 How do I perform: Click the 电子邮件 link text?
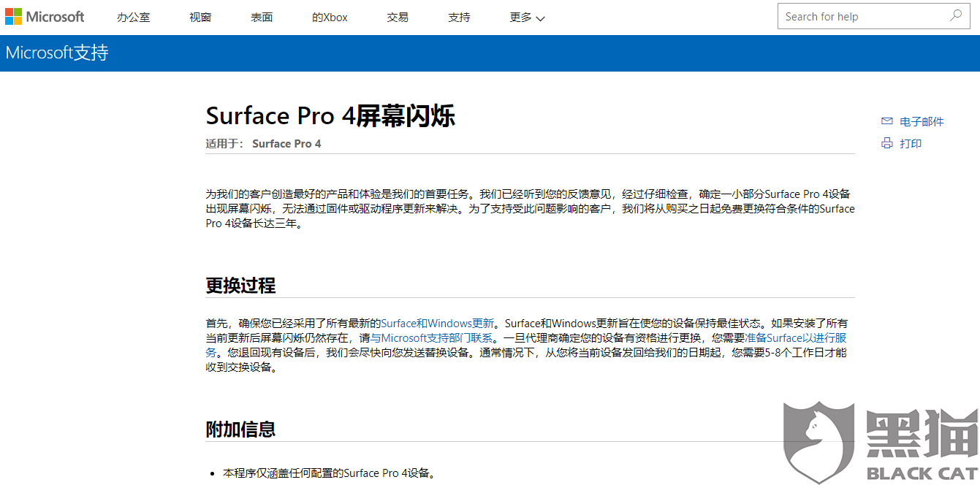(922, 121)
